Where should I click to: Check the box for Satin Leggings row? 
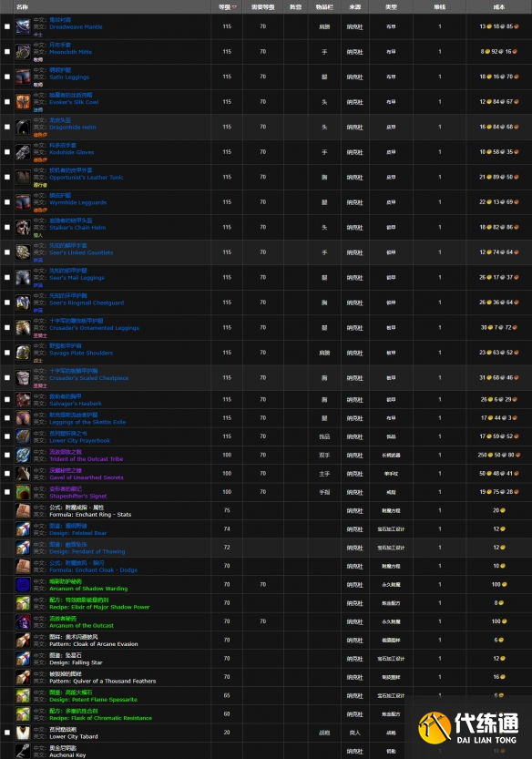pos(7,77)
